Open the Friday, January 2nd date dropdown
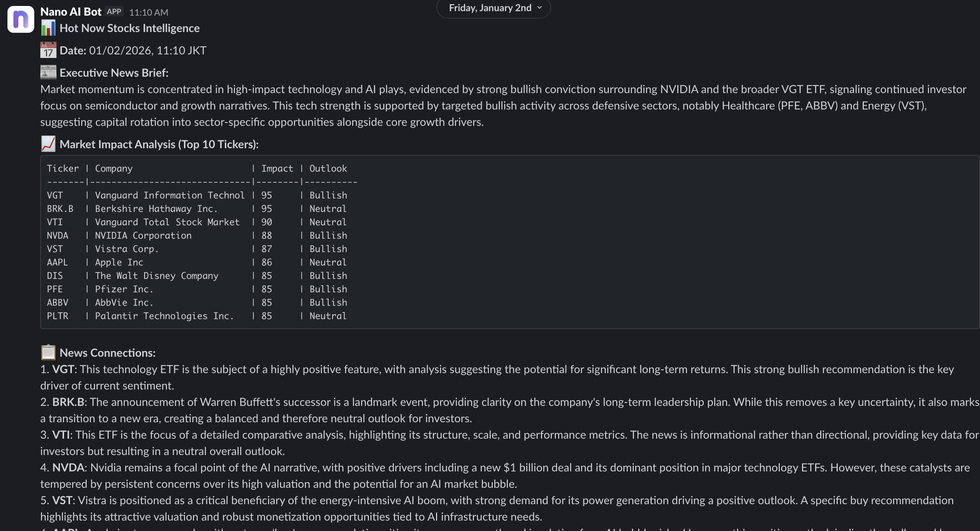 [x=490, y=8]
